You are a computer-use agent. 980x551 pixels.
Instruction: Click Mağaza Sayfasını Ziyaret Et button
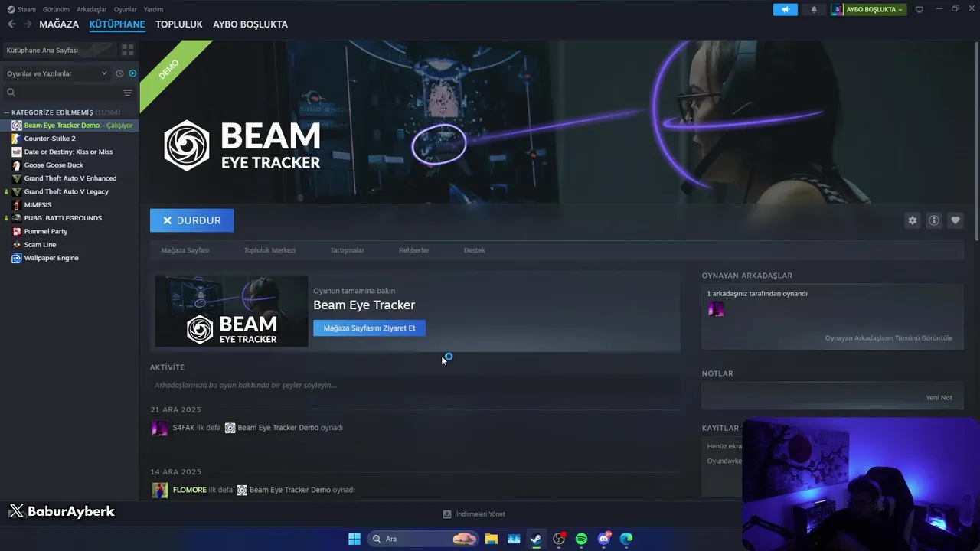tap(369, 328)
